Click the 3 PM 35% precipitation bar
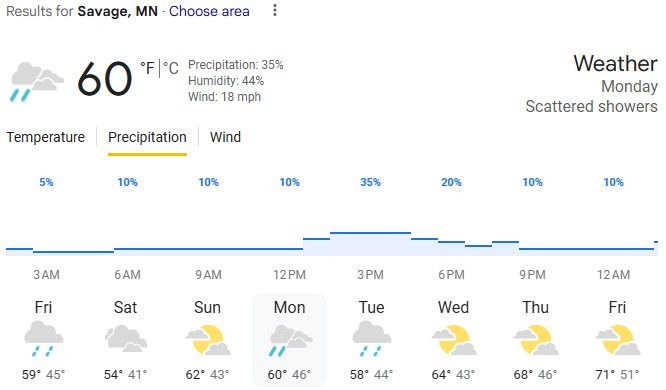This screenshot has height=390, width=666. pos(370,244)
